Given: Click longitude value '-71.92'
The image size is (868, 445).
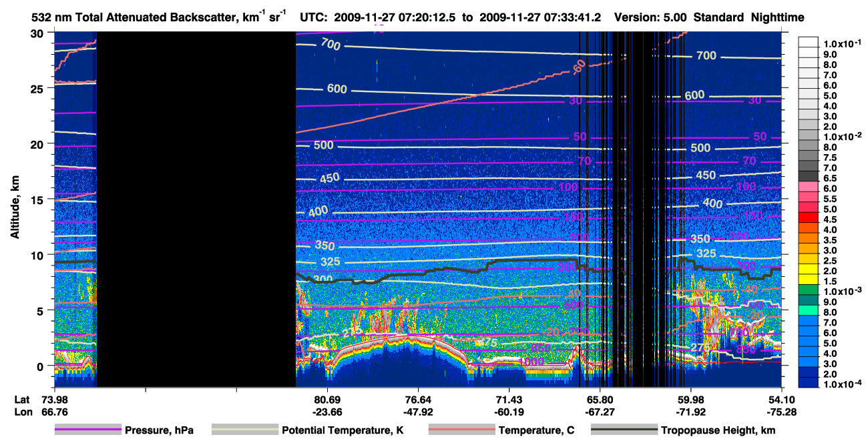Looking at the screenshot, I should point(690,412).
